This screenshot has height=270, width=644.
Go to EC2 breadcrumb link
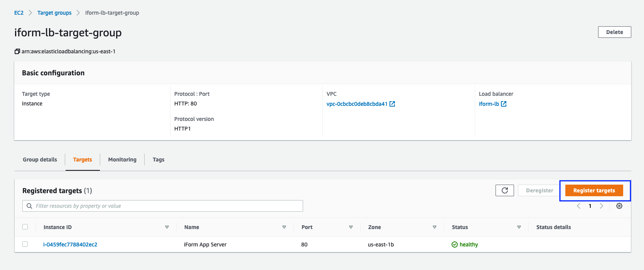(19, 13)
